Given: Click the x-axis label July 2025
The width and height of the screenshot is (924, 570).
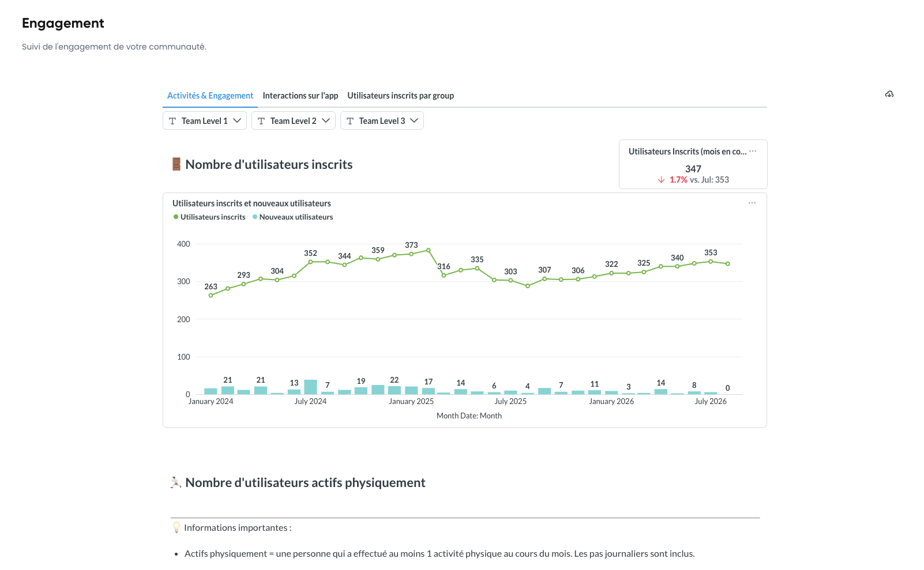Looking at the screenshot, I should [x=510, y=401].
